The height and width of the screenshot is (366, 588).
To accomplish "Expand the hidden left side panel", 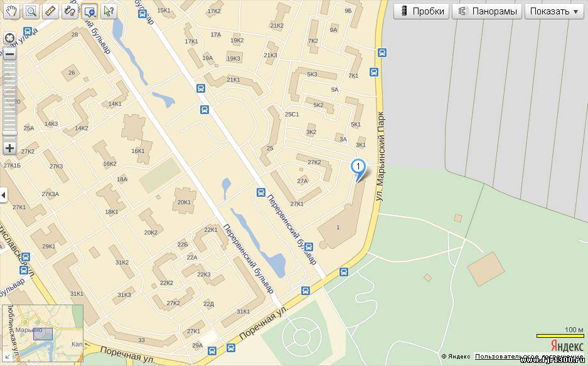I will (3, 195).
